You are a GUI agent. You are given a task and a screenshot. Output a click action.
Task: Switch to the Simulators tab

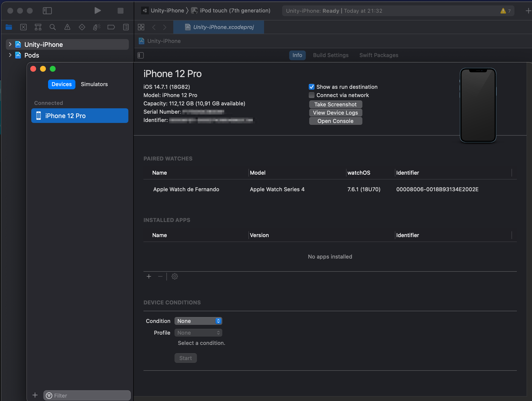pos(94,84)
